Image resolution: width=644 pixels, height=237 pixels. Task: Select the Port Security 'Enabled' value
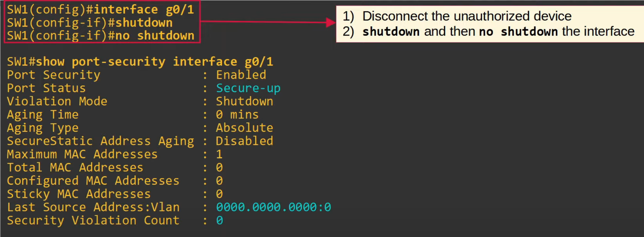point(241,75)
